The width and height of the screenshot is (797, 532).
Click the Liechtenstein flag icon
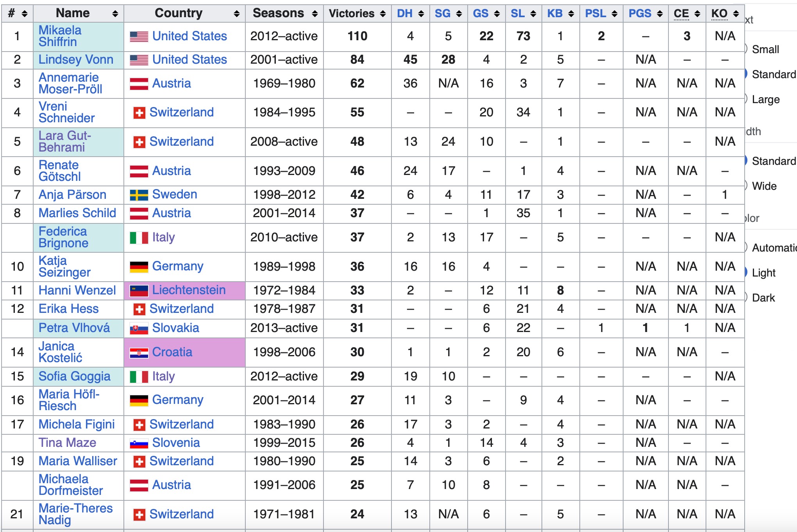point(139,291)
